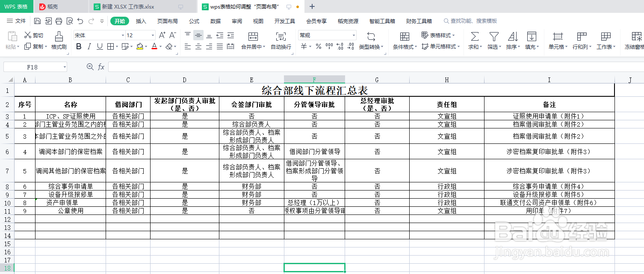Increase font size with A+ icon
644x274 pixels.
(x=162, y=35)
